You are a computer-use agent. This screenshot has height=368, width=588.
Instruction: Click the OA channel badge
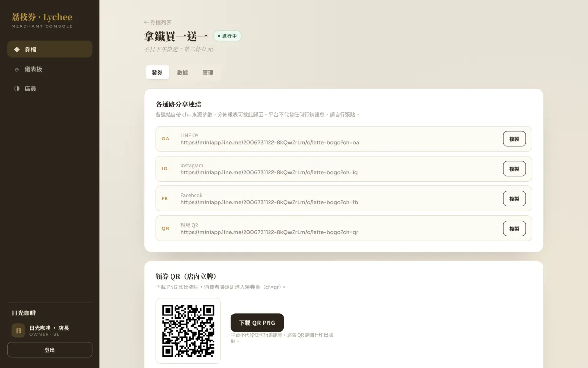165,139
